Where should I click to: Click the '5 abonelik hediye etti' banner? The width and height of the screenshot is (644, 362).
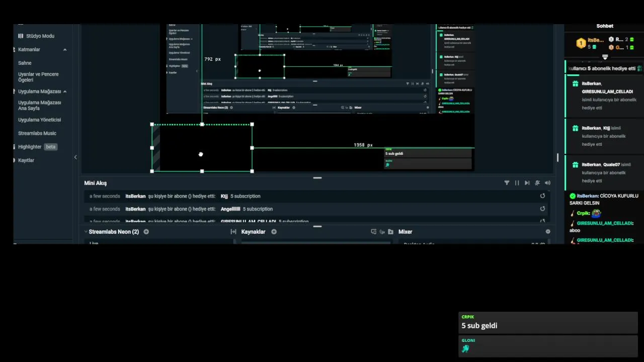[x=605, y=68]
